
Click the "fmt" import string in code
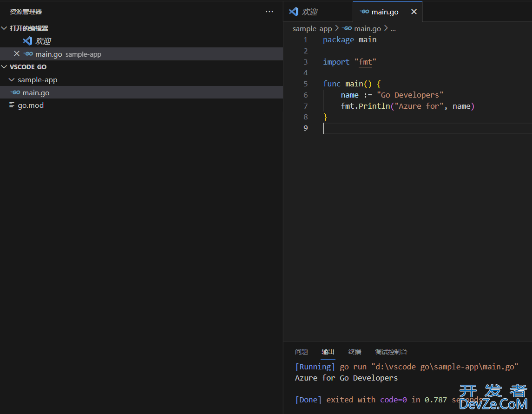365,62
